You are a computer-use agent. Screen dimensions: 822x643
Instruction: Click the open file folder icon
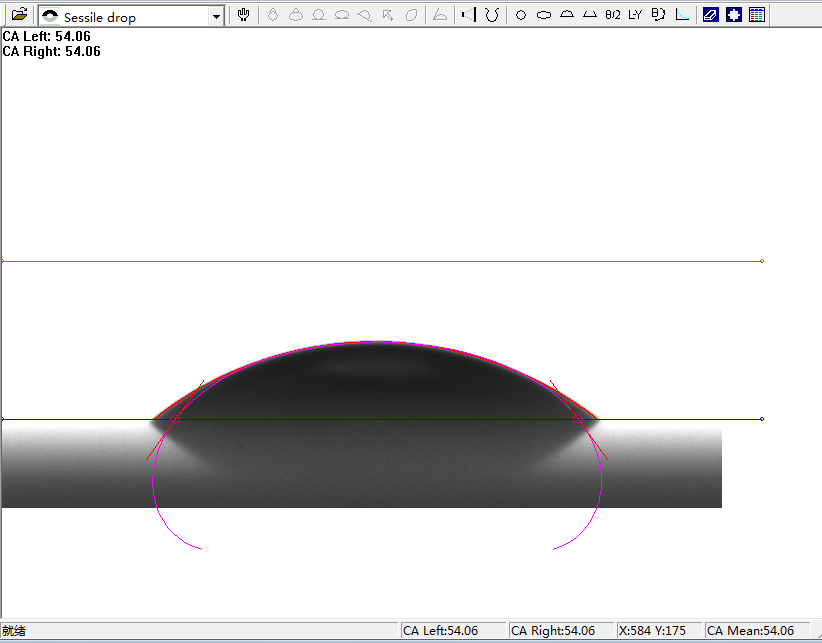click(x=18, y=15)
